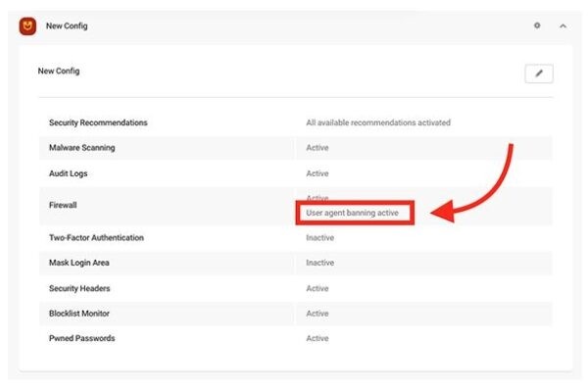Click Inactive status for Mask Login Area

pyautogui.click(x=319, y=263)
